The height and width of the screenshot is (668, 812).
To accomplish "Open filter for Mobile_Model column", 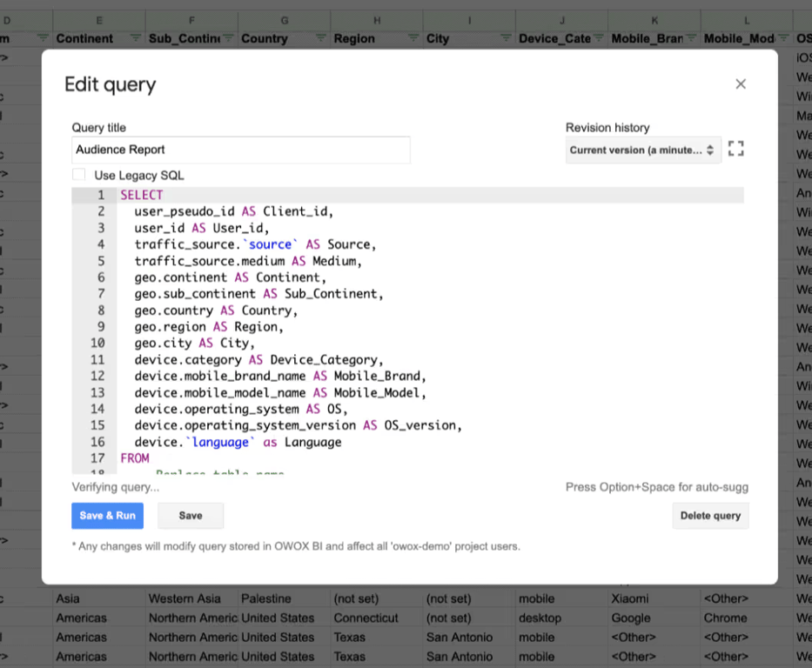I will (783, 38).
